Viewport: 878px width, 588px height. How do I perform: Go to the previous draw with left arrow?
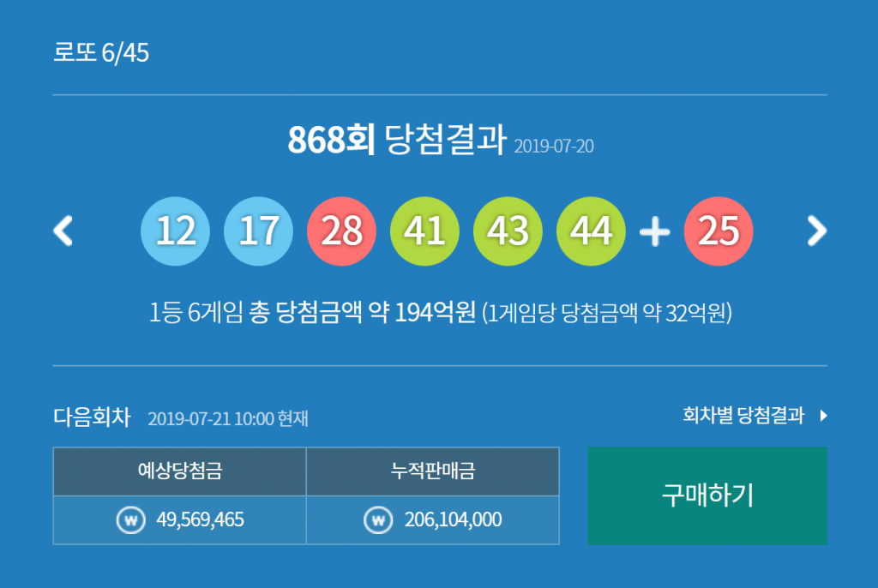(x=63, y=231)
